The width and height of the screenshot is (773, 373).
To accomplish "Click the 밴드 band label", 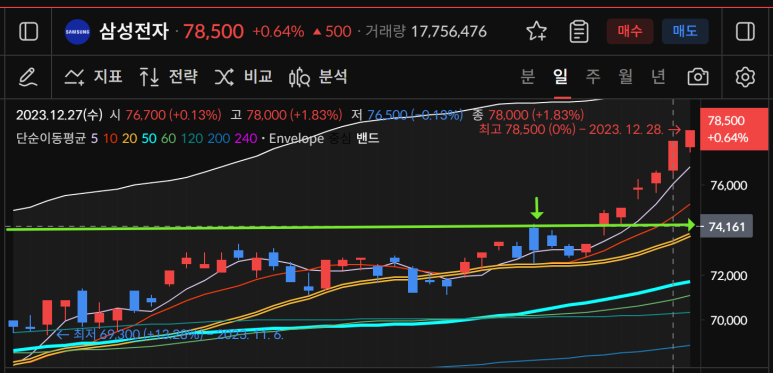I will 368,138.
